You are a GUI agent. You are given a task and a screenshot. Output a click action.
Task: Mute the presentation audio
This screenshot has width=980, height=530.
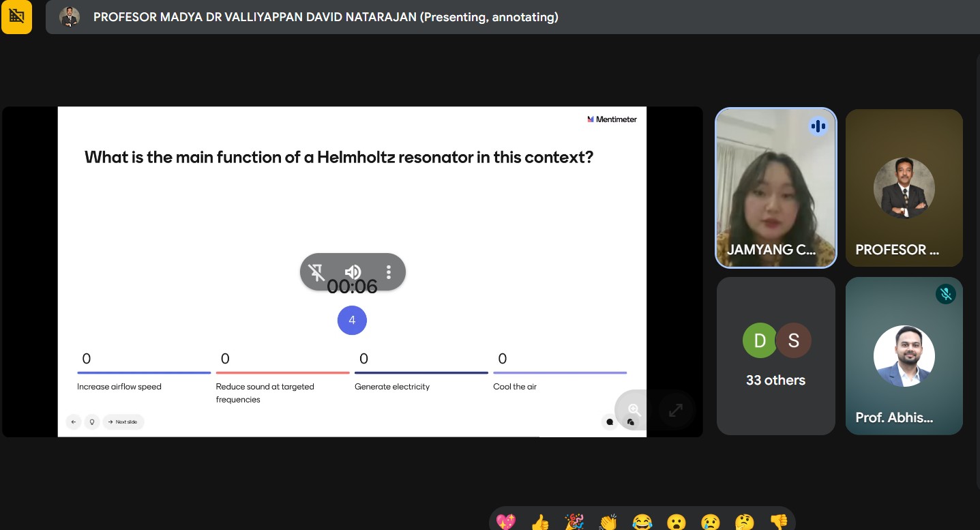tap(353, 273)
